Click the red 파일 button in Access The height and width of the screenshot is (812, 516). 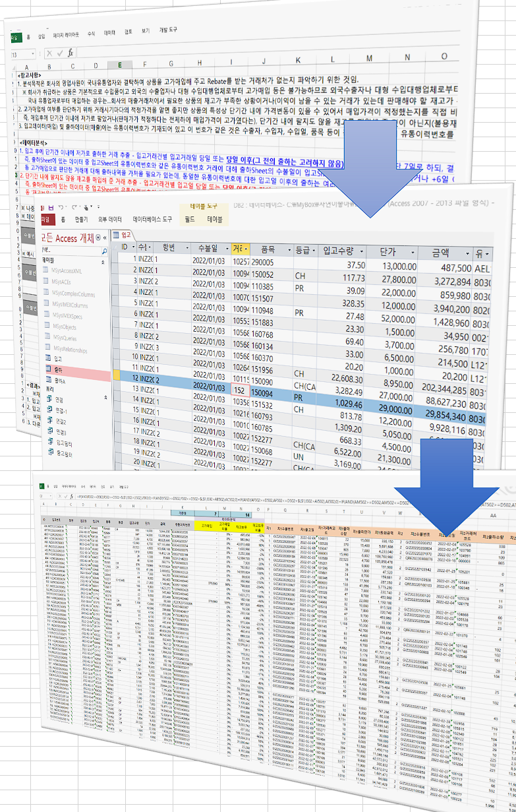pos(45,220)
